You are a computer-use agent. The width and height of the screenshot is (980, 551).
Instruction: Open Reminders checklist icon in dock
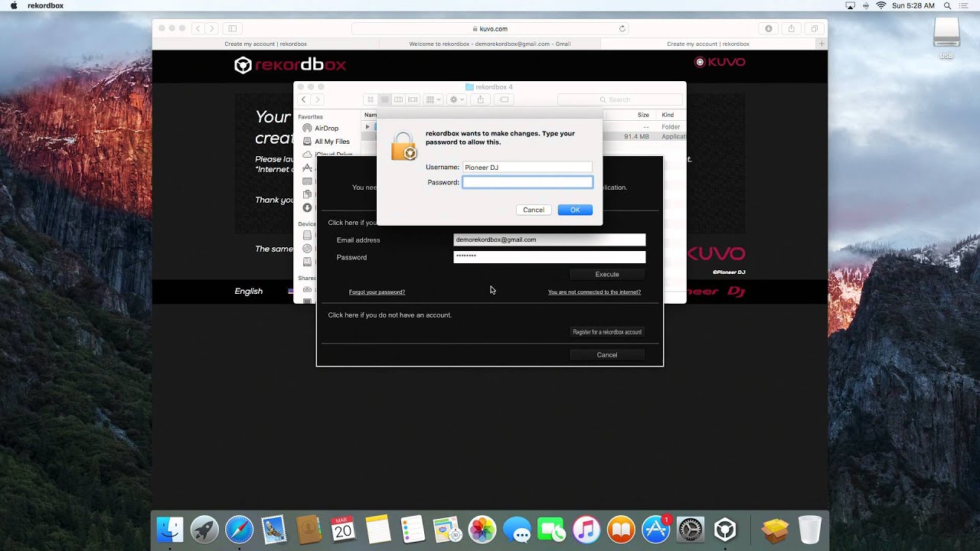[413, 530]
